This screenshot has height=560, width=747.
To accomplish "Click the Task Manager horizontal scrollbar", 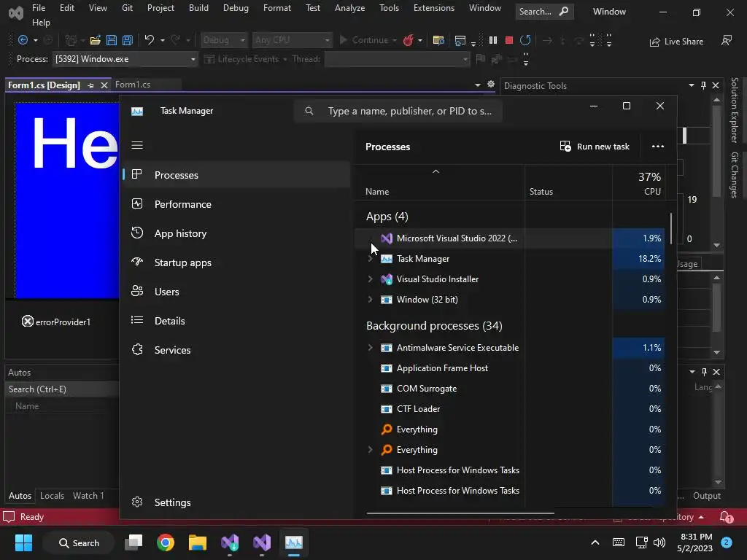I will tap(460, 513).
